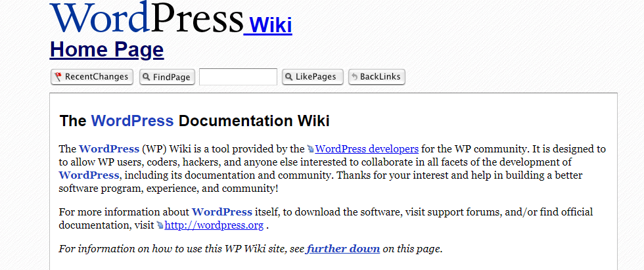The width and height of the screenshot is (644, 270).
Task: Open the http://wordpress.org link
Action: 214,225
